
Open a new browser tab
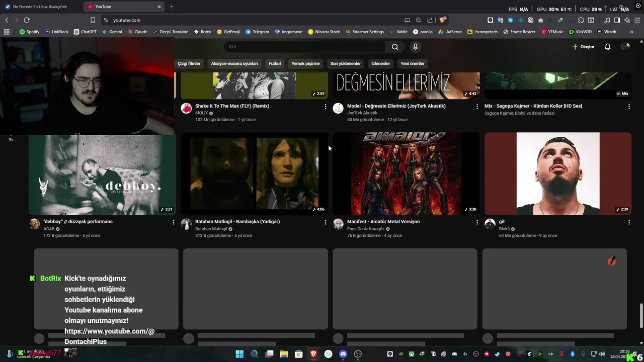pos(172,7)
